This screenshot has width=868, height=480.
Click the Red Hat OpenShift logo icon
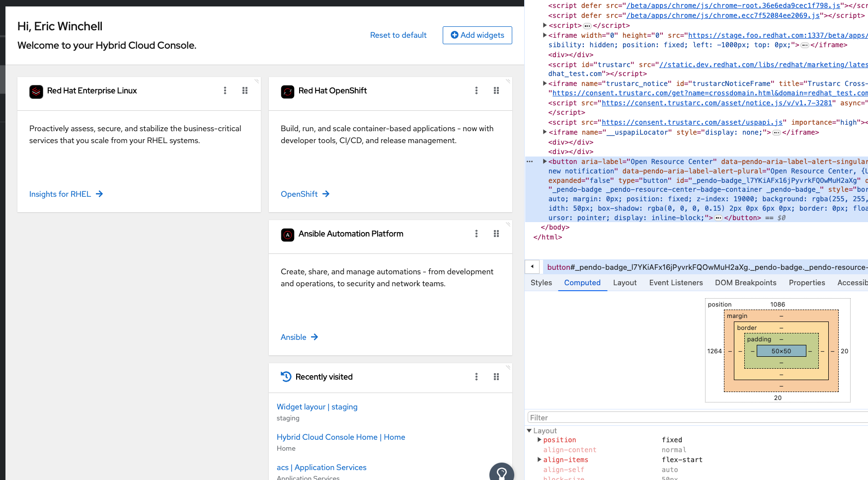[x=288, y=92]
